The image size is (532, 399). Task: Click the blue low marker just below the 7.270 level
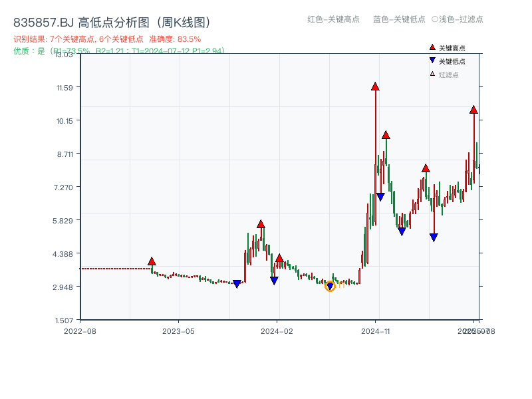(380, 197)
